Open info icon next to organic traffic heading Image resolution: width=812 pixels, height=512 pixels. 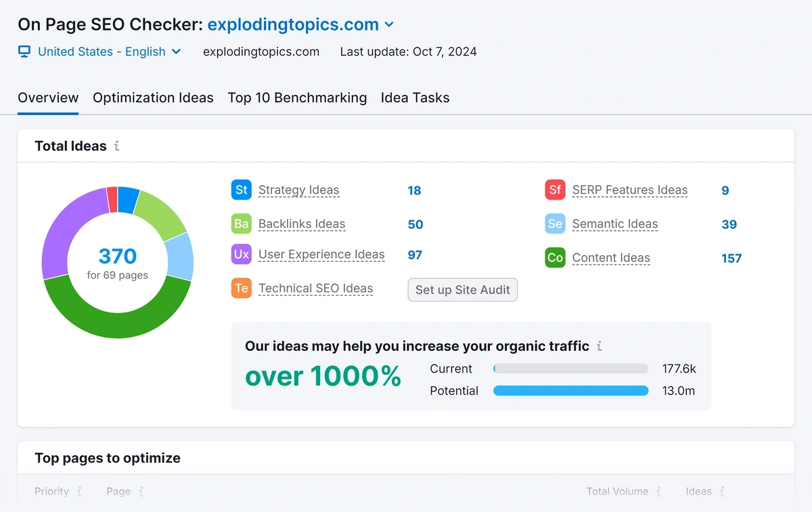coord(600,346)
